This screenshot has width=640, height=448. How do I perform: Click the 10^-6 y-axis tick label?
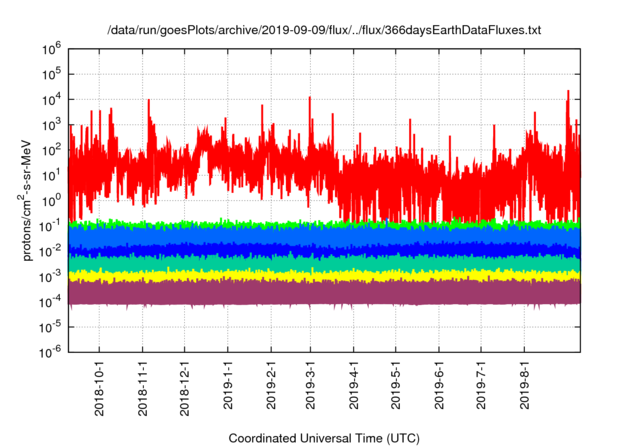coord(50,353)
